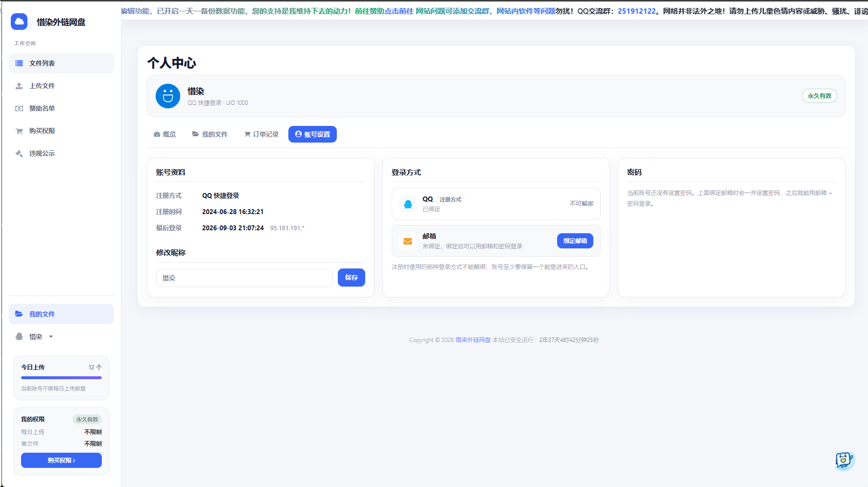The image size is (868, 487).
Task: Click the money icon for 赞助名单
Action: [19, 108]
